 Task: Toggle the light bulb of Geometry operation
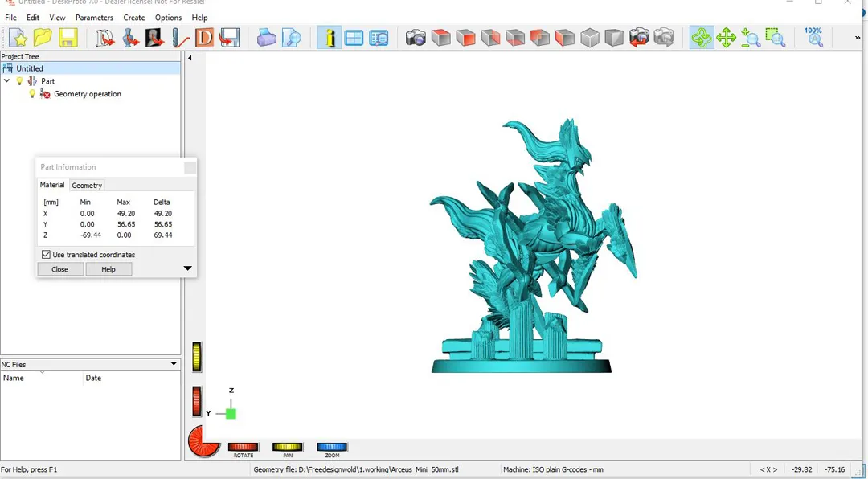point(32,93)
